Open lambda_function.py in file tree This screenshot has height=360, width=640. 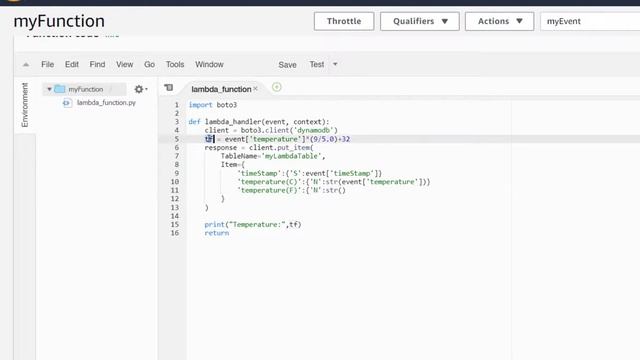click(x=106, y=102)
